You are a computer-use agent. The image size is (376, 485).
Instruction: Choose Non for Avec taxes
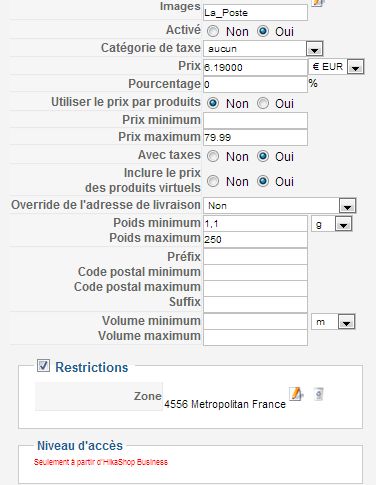tap(213, 156)
